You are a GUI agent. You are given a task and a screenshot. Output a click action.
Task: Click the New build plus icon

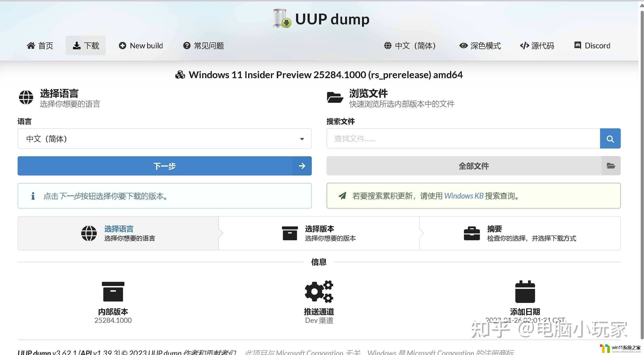click(122, 46)
